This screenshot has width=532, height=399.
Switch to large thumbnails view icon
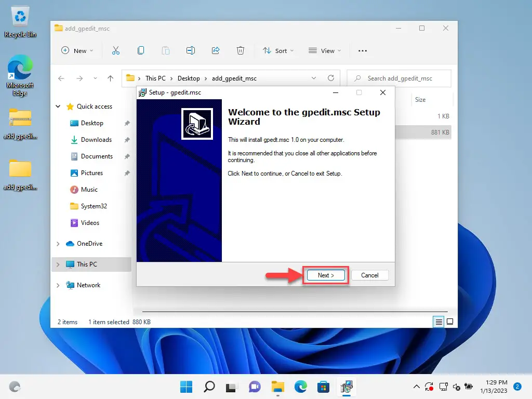(x=450, y=322)
